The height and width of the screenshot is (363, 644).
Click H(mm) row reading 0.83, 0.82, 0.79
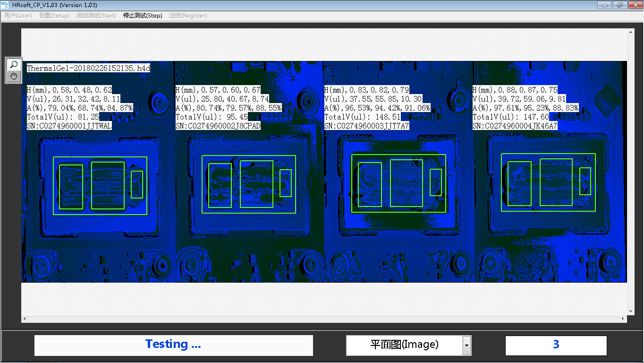tap(367, 90)
